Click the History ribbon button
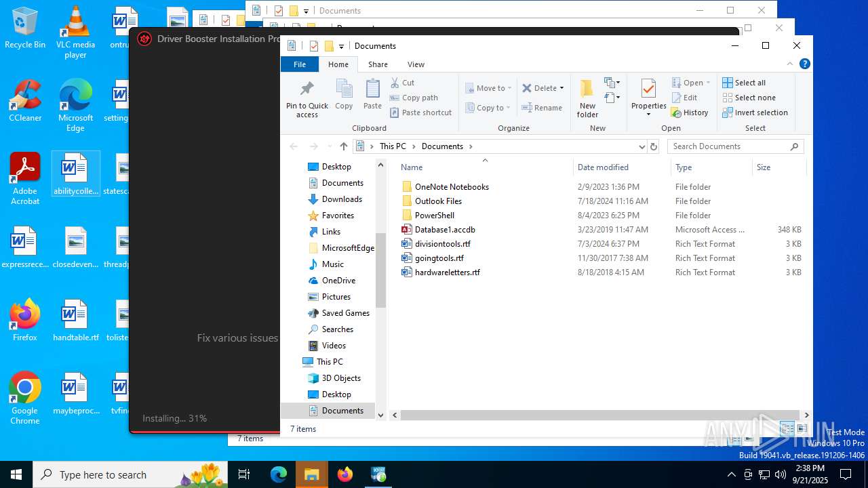 pyautogui.click(x=690, y=113)
